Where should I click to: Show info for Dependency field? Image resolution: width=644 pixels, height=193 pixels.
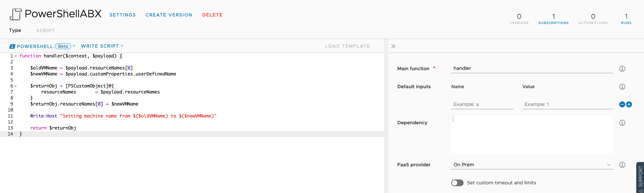(x=622, y=123)
